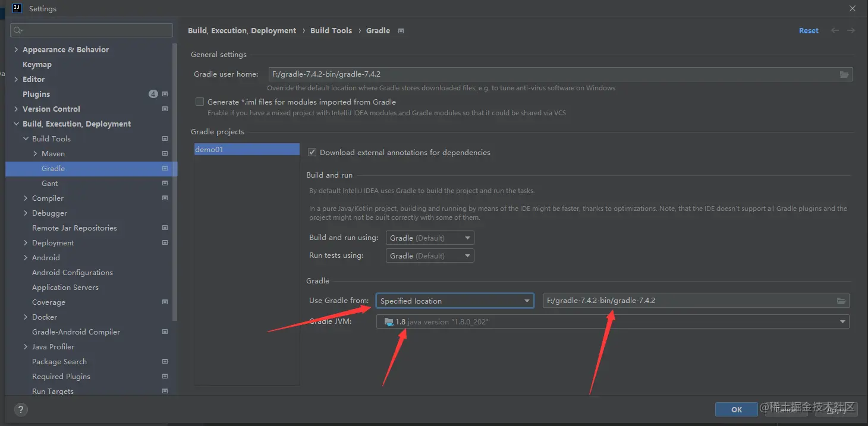Image resolution: width=868 pixels, height=426 pixels.
Task: Open Android Configurations settings page
Action: pos(73,272)
